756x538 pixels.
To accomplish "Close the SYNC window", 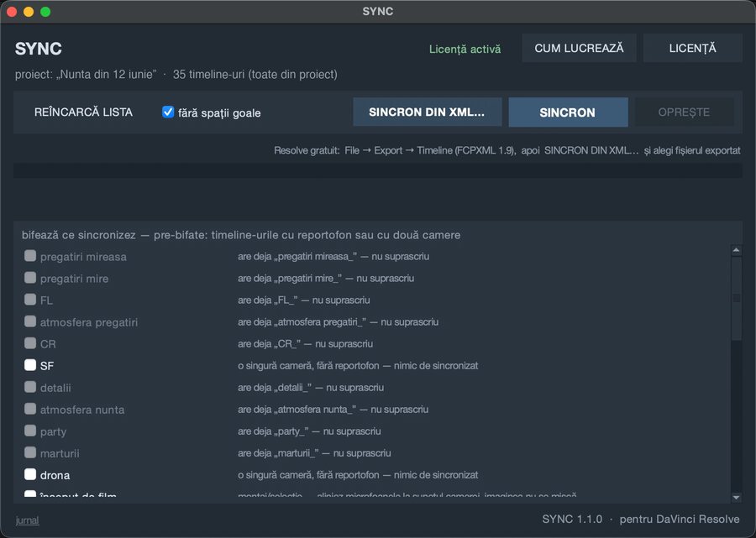I will click(12, 12).
